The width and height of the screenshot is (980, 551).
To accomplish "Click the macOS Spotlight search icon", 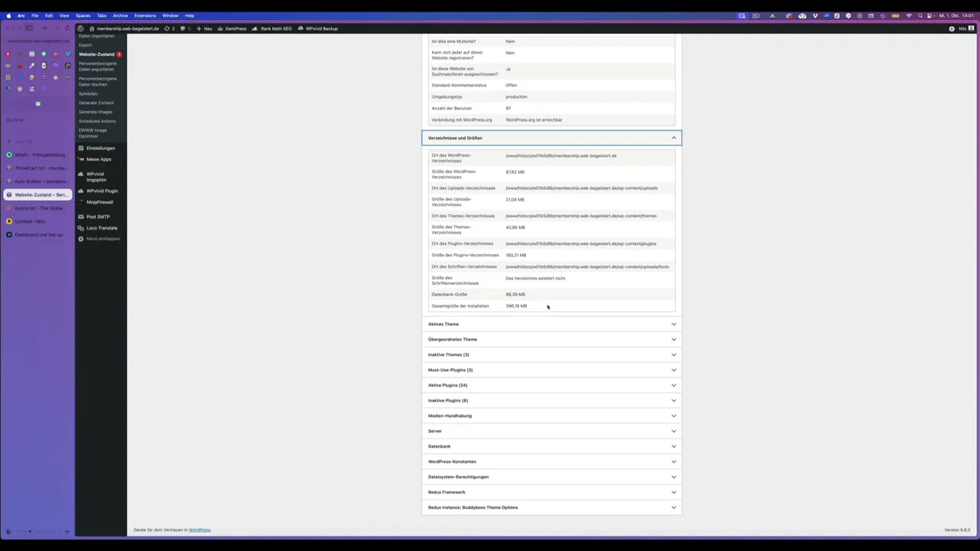I will click(x=920, y=15).
